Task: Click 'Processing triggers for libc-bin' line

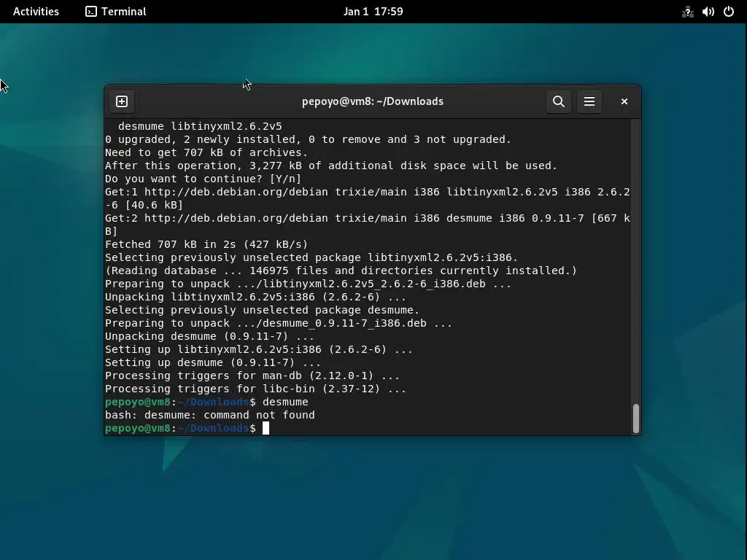Action: tap(256, 389)
